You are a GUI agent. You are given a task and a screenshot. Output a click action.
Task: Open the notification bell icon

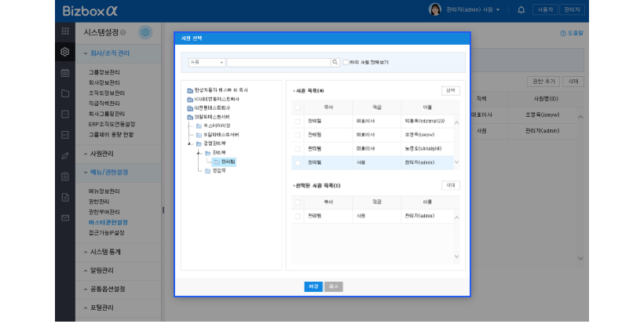(x=521, y=10)
